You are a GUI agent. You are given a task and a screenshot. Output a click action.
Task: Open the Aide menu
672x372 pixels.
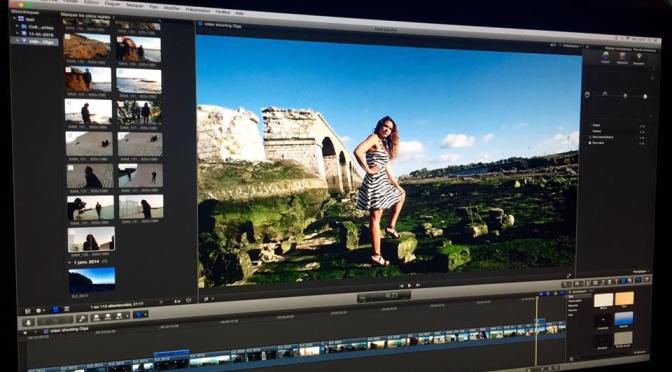[239, 13]
